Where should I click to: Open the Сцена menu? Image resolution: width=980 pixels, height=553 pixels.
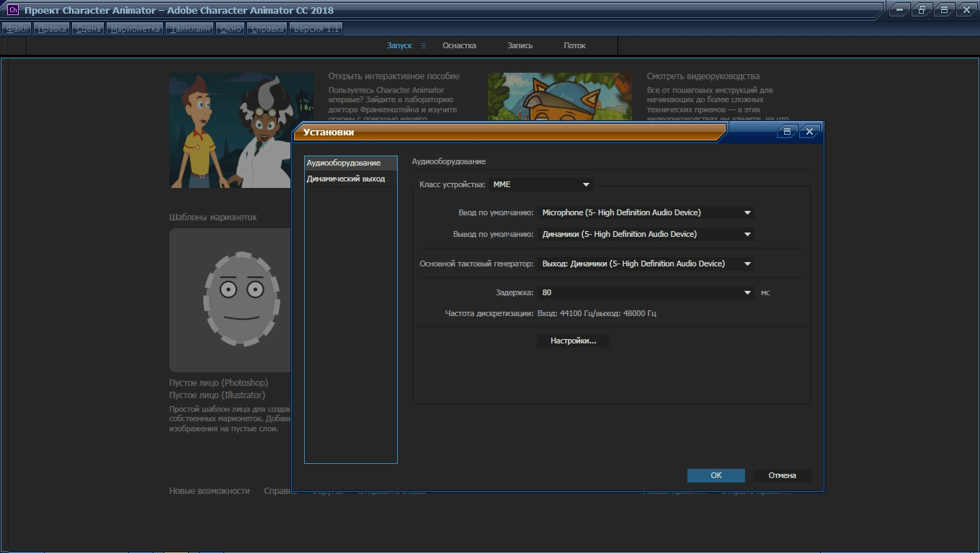click(x=88, y=29)
